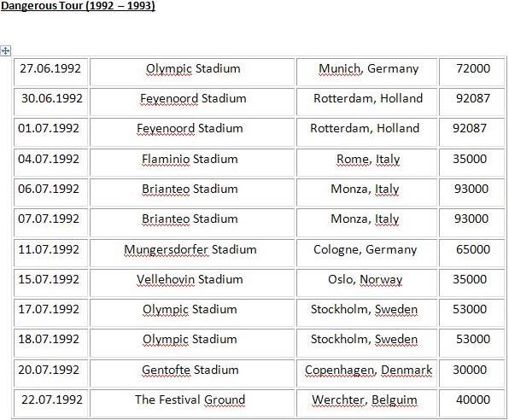This screenshot has height=420, width=509.
Task: Select the 17.07.1992 date cell
Action: pyautogui.click(x=51, y=313)
